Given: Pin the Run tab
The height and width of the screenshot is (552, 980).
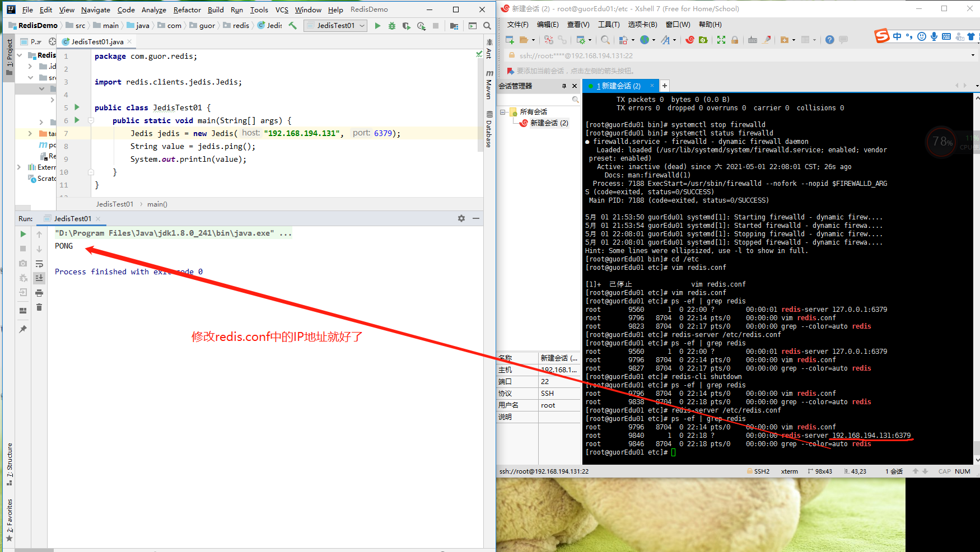Looking at the screenshot, I should (x=23, y=329).
